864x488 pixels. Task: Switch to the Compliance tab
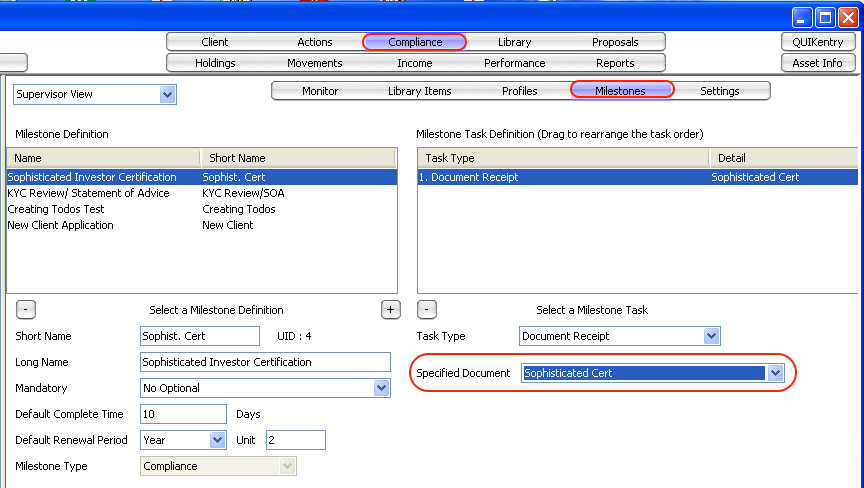tap(415, 42)
